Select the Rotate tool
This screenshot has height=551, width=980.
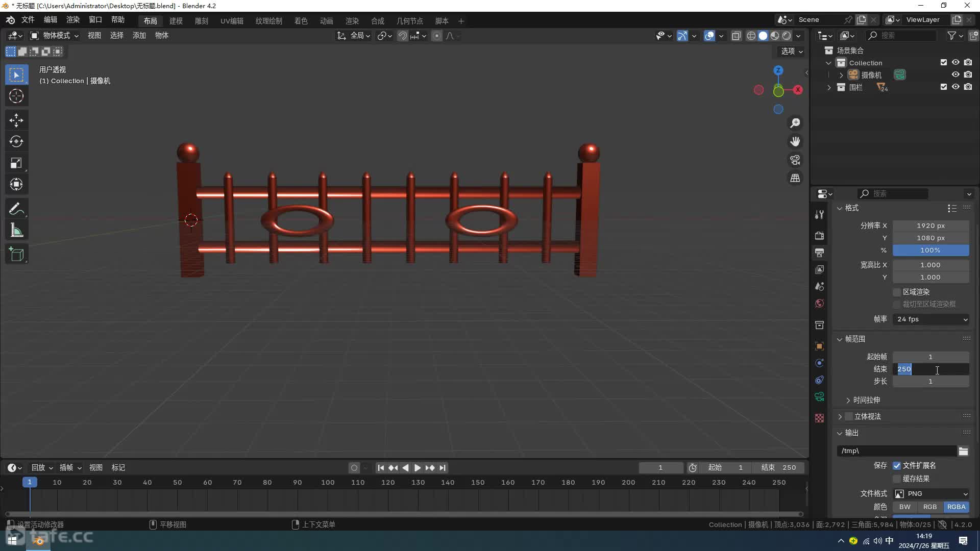click(x=16, y=141)
